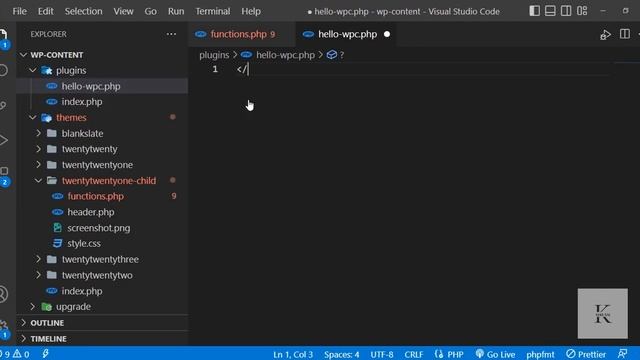Open the Edit menu
640x360 pixels.
tap(46, 11)
